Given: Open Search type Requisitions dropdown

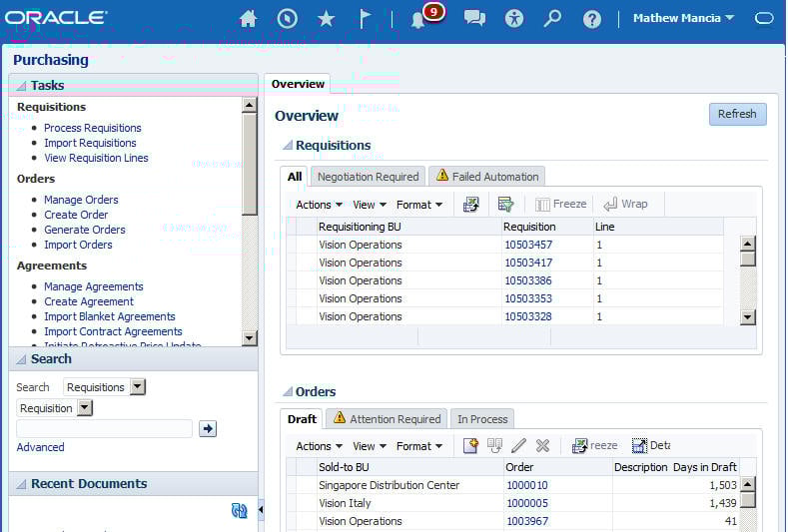Looking at the screenshot, I should [137, 387].
